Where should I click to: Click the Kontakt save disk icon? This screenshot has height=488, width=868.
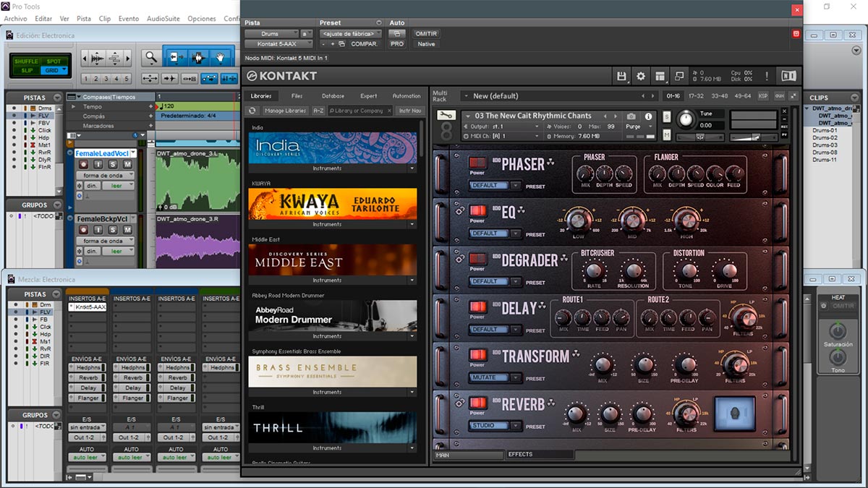pyautogui.click(x=621, y=76)
